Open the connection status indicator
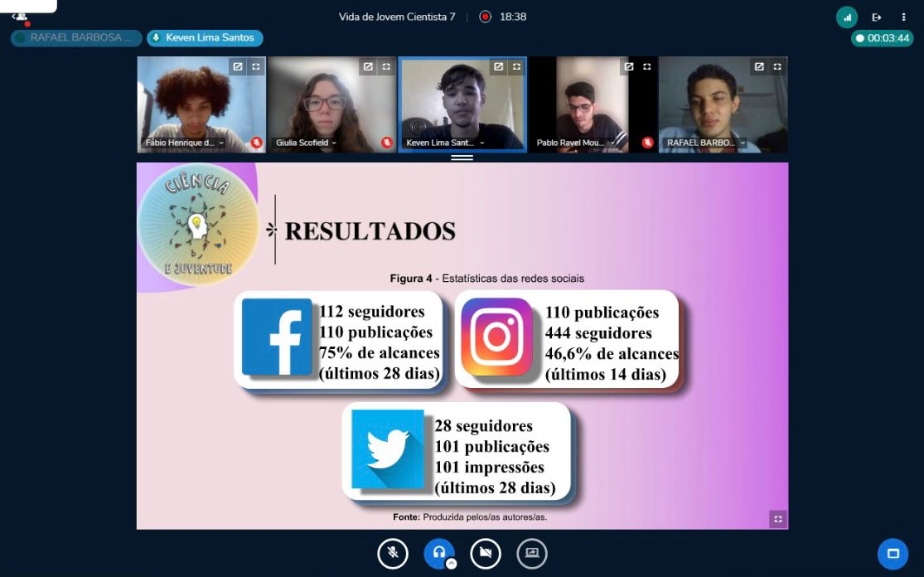 [846, 17]
